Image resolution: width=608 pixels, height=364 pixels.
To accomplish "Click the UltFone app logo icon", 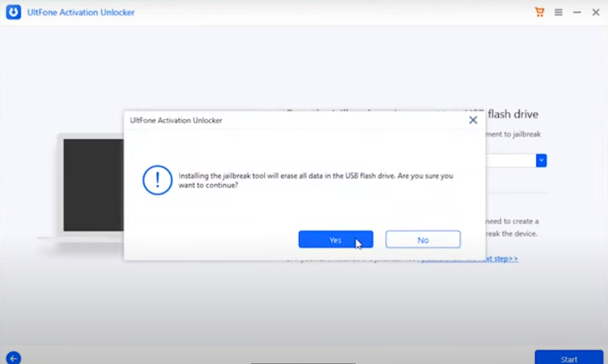I will pyautogui.click(x=14, y=12).
